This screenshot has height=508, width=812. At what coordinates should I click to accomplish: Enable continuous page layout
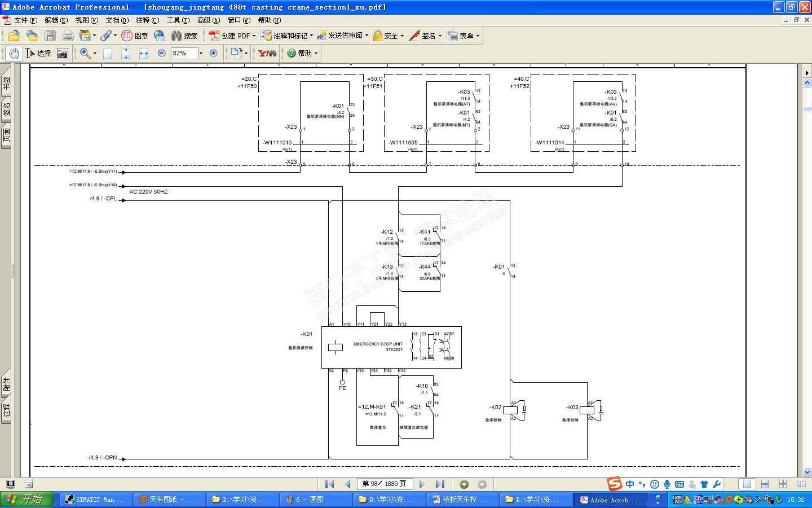[765, 484]
